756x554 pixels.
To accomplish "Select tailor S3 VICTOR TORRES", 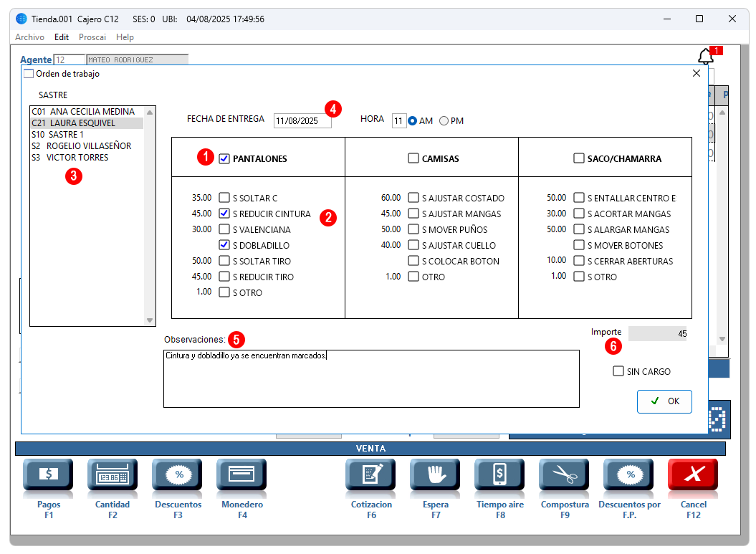I will pos(87,157).
